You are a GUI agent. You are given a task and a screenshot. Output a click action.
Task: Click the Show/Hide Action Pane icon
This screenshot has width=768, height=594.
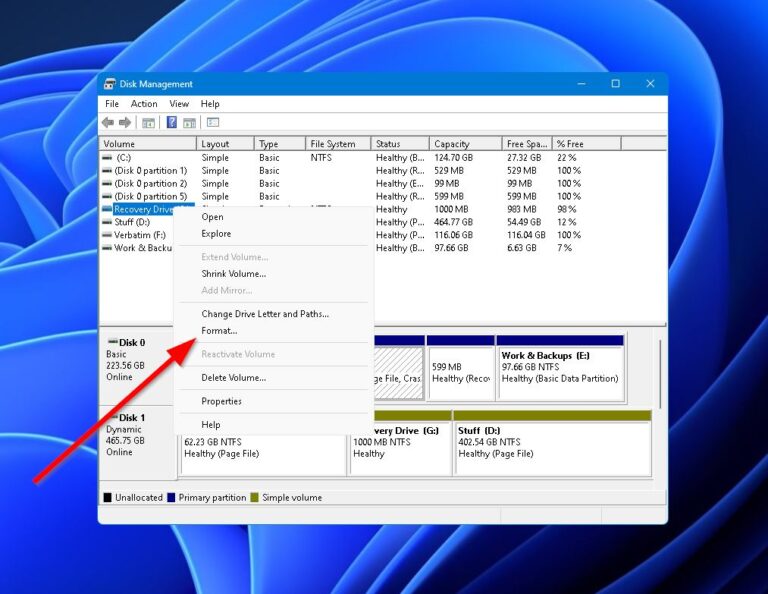[x=190, y=122]
